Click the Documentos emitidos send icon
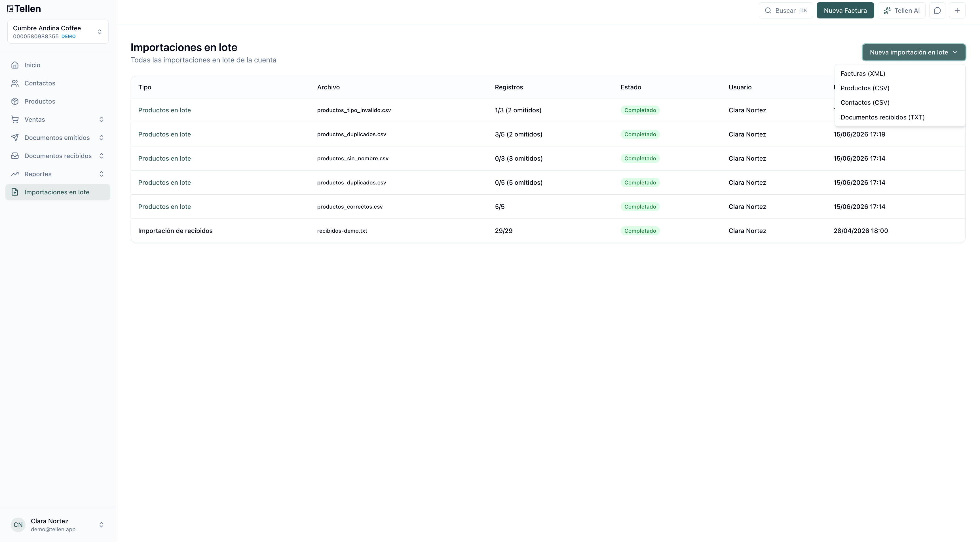 pyautogui.click(x=15, y=138)
